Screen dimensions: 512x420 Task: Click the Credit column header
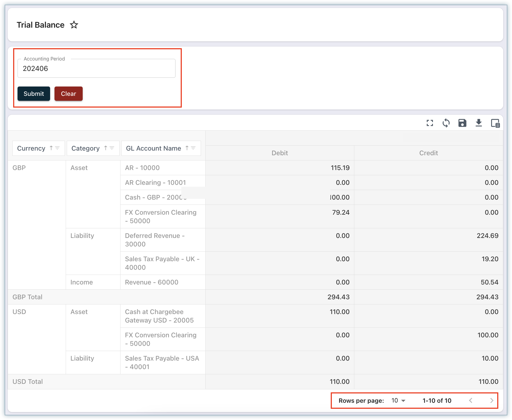click(x=428, y=153)
